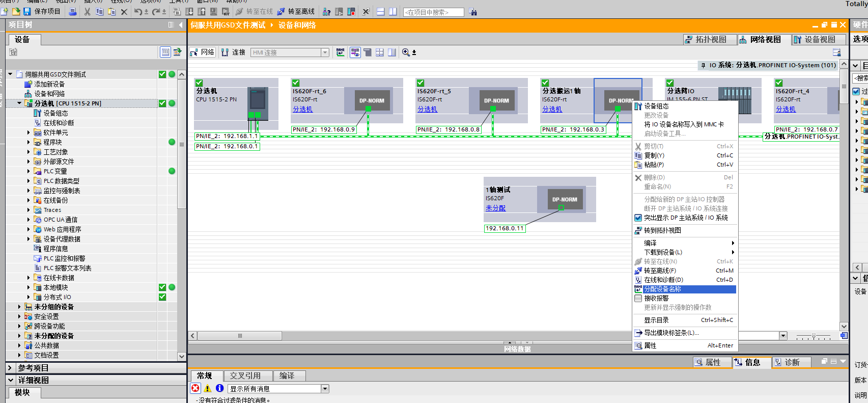The height and width of the screenshot is (403, 868).
Task: Select Assign device name menu entry
Action: [x=685, y=289]
